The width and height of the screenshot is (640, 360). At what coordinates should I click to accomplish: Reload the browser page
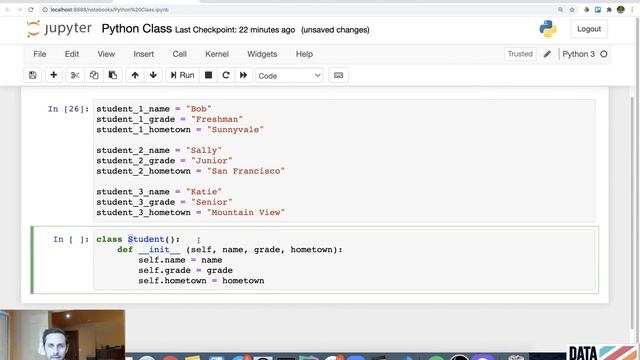(31, 9)
